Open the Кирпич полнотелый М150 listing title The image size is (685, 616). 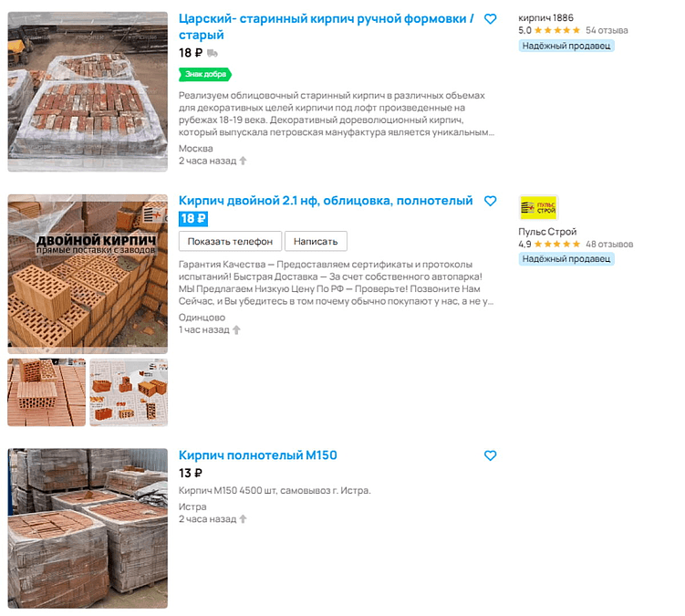(258, 455)
